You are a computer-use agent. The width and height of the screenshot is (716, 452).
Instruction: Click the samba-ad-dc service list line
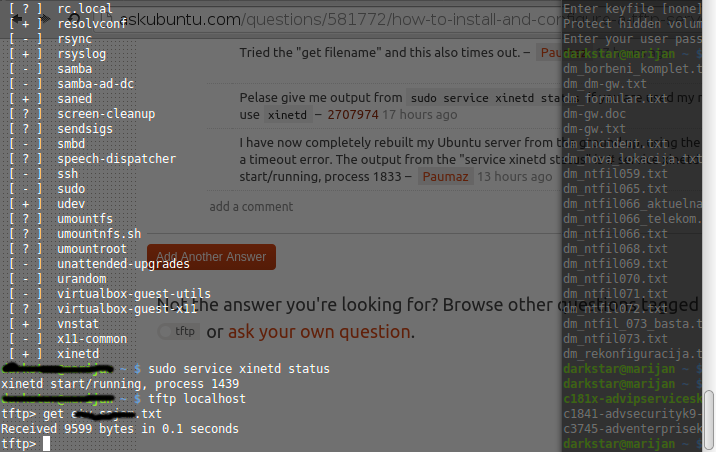pyautogui.click(x=95, y=84)
